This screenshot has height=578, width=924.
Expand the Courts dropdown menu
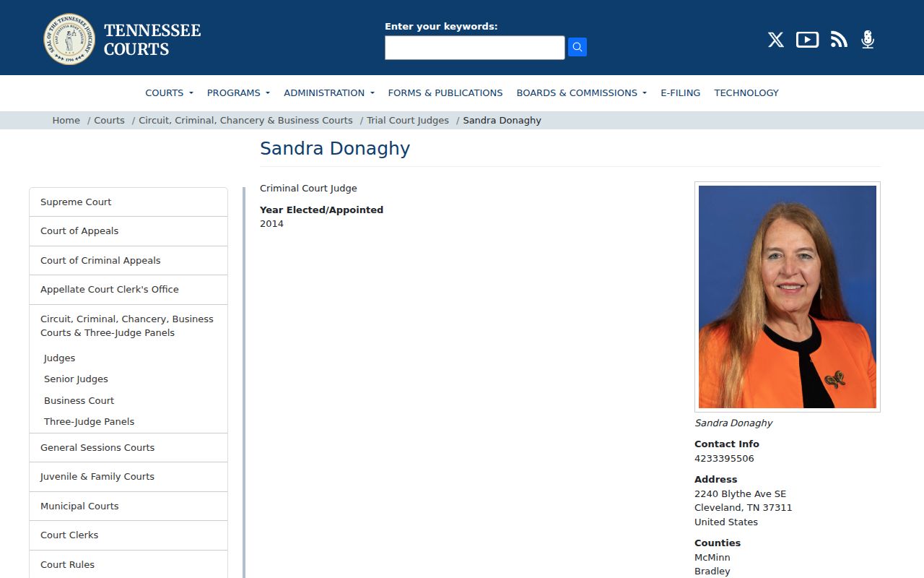pos(169,92)
